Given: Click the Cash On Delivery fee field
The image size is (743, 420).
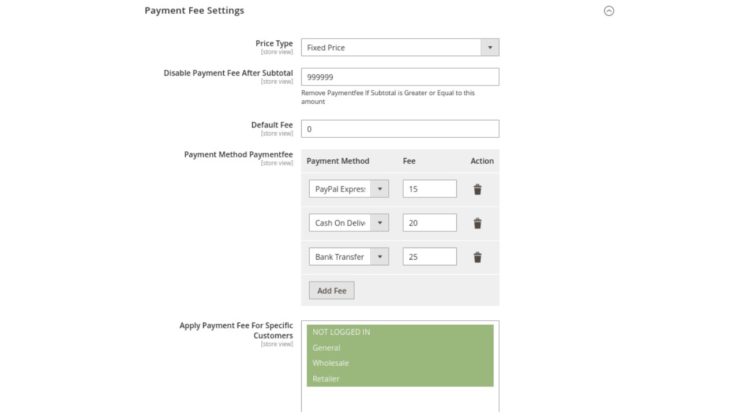Looking at the screenshot, I should point(430,223).
